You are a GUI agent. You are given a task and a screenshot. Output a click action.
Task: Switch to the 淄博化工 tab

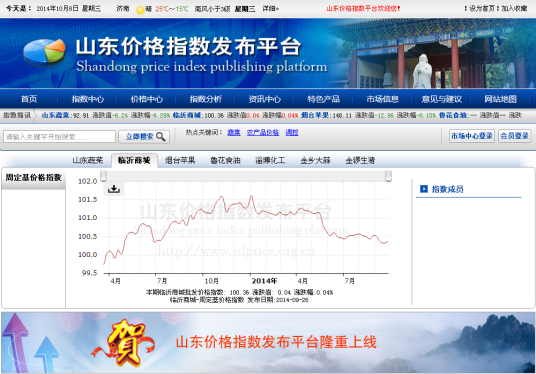[270, 160]
